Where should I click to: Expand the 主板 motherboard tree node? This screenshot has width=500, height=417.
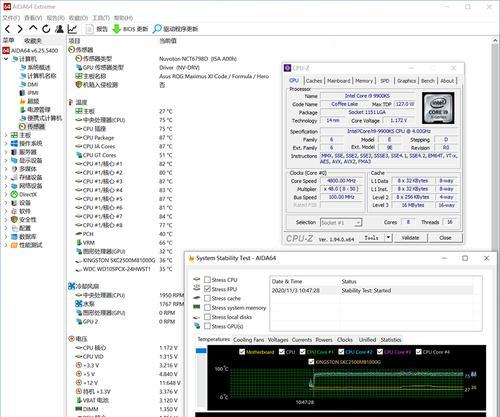pos(6,135)
